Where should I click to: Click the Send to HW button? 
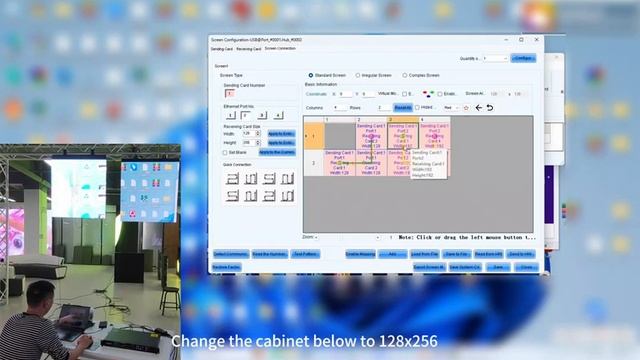pos(521,254)
